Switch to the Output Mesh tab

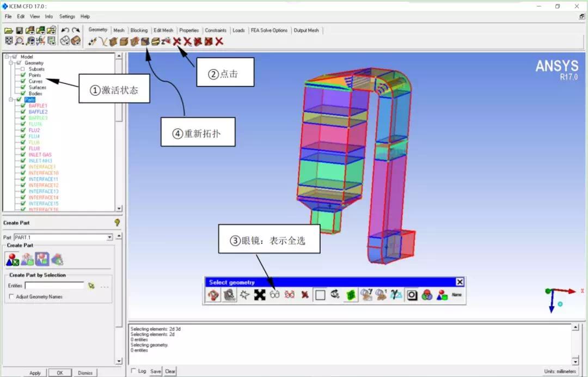pos(307,31)
